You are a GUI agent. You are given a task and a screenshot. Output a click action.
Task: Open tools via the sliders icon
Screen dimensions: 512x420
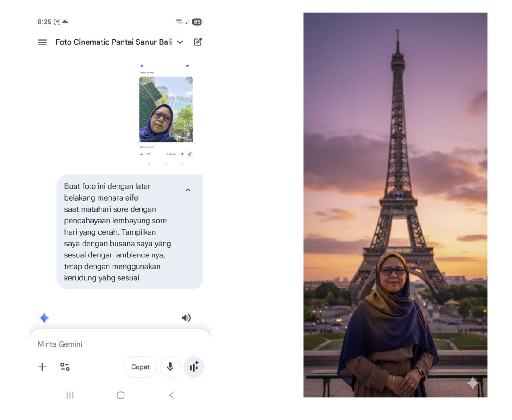(x=65, y=367)
